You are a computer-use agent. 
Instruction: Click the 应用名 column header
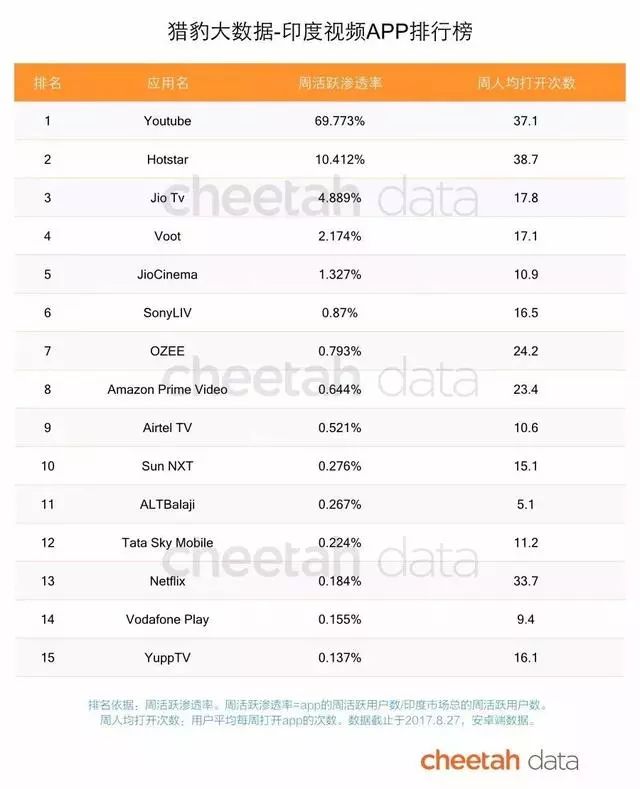pyautogui.click(x=167, y=82)
